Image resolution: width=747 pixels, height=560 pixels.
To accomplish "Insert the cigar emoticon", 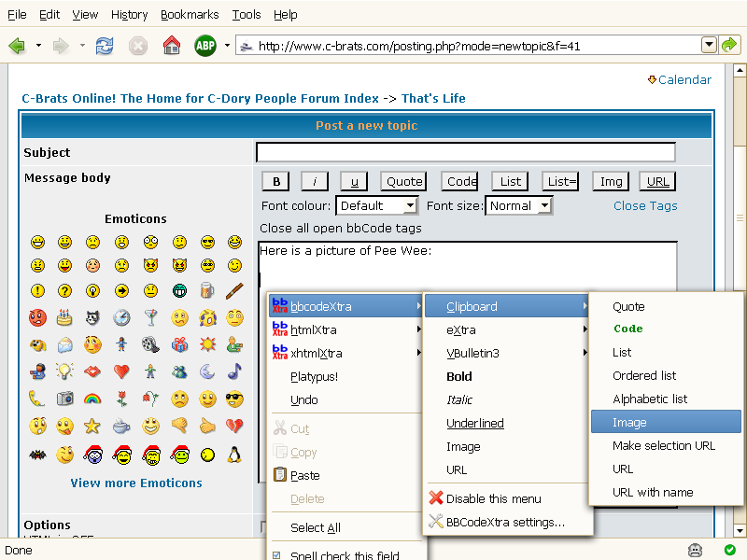I will [234, 290].
